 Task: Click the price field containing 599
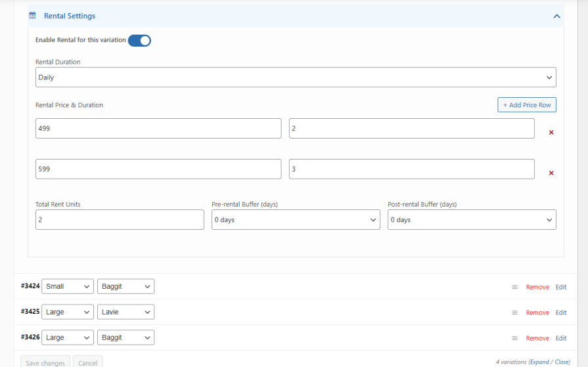tap(158, 169)
